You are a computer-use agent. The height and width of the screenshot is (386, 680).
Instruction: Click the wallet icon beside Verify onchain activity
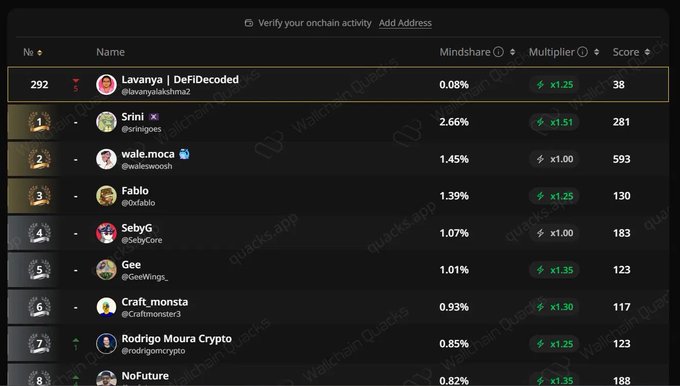(x=248, y=23)
